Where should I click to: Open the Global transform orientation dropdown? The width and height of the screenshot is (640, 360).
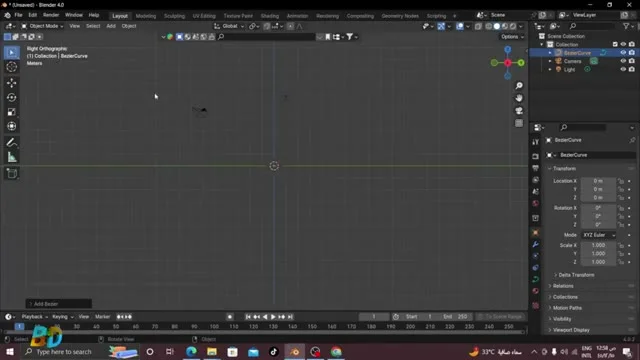pos(229,26)
